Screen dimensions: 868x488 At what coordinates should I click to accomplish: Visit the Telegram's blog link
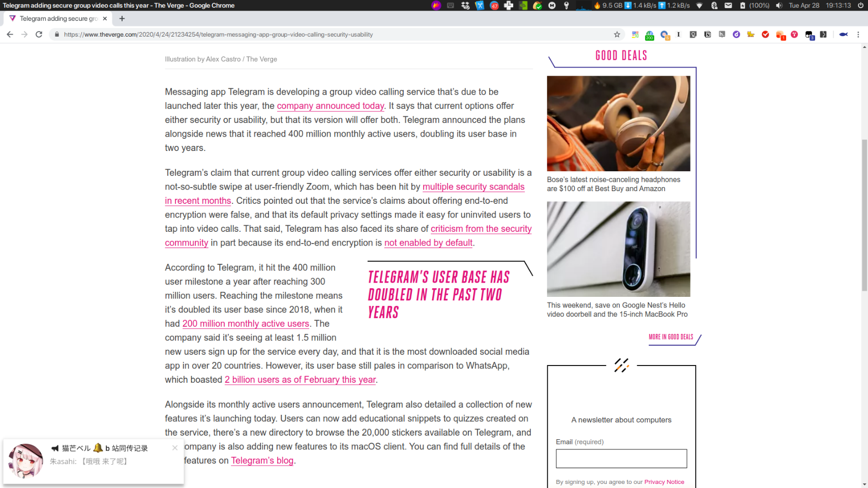click(x=262, y=460)
